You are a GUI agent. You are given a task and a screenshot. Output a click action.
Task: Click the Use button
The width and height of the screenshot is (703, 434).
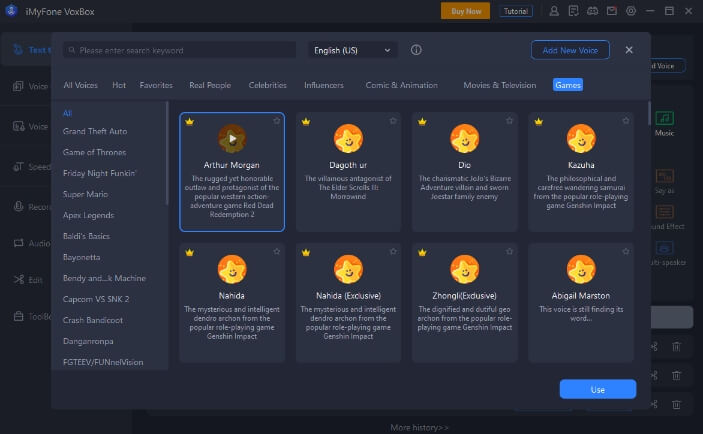(x=597, y=389)
